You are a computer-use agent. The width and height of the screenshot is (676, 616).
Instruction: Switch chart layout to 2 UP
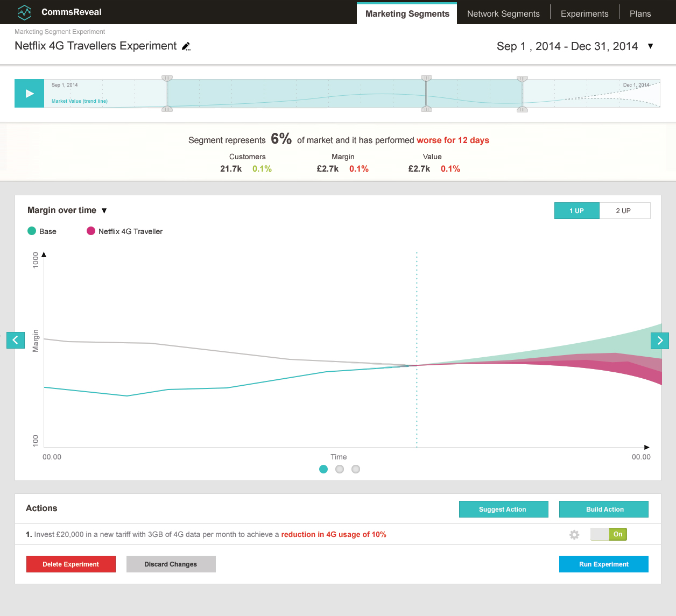pyautogui.click(x=624, y=211)
